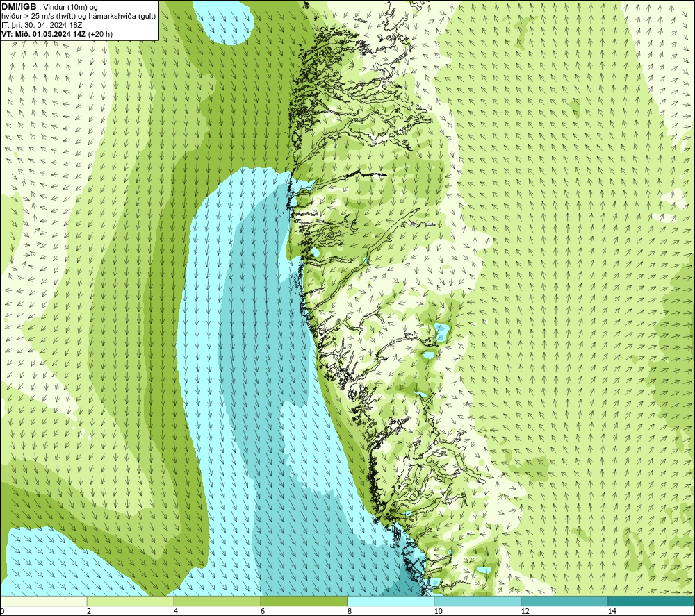Click the scale label '12'
Image resolution: width=695 pixels, height=616 pixels.
pos(525,611)
